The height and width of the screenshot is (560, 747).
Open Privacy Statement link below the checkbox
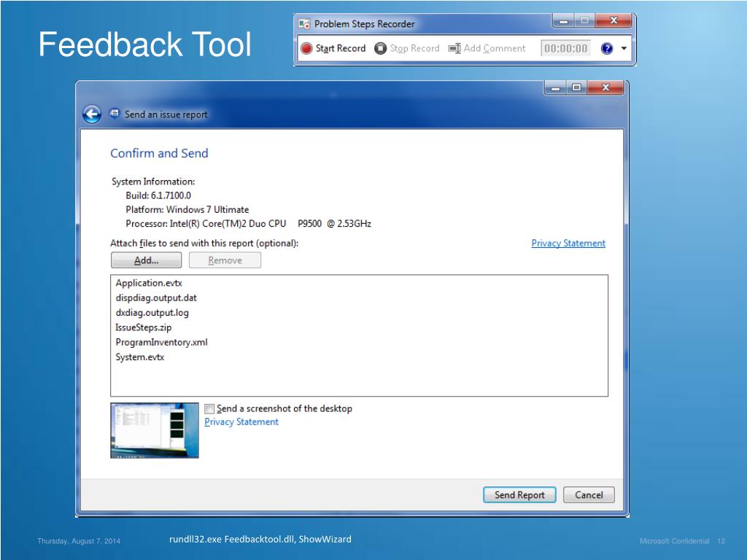[241, 422]
